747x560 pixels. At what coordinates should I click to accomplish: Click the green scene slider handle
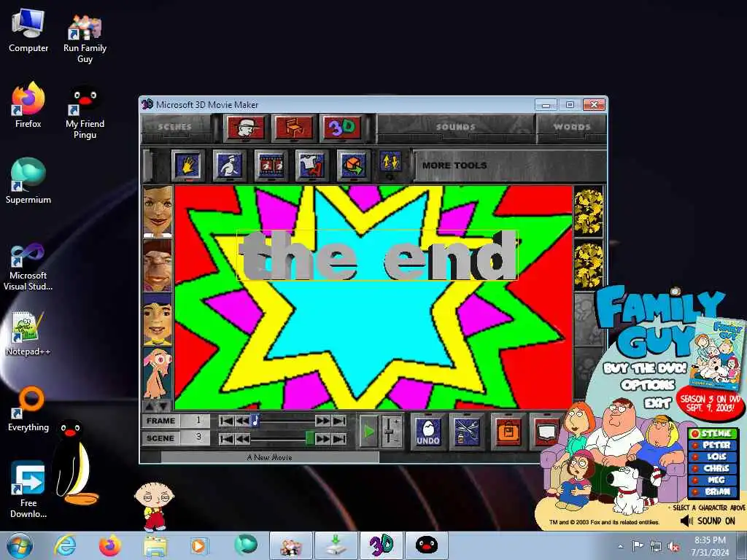point(309,438)
